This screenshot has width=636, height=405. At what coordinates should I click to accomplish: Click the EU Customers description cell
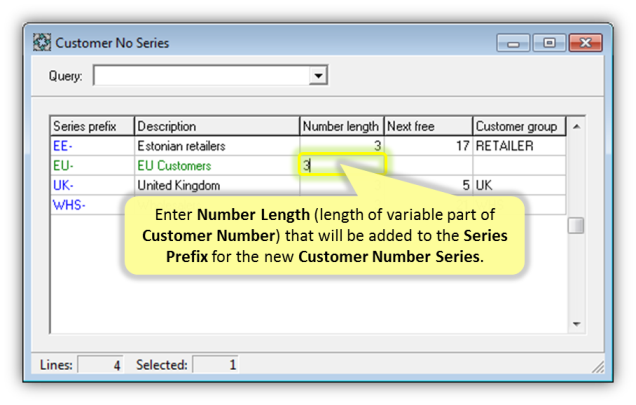pyautogui.click(x=217, y=166)
